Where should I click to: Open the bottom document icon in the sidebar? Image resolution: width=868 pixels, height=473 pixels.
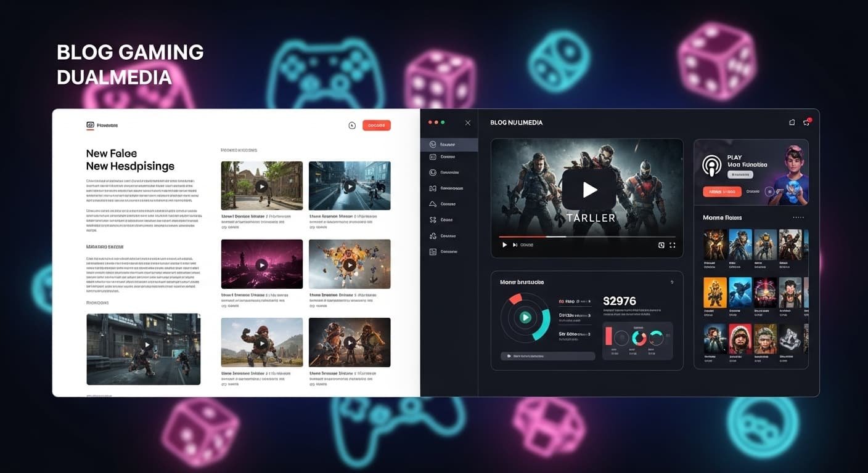433,251
